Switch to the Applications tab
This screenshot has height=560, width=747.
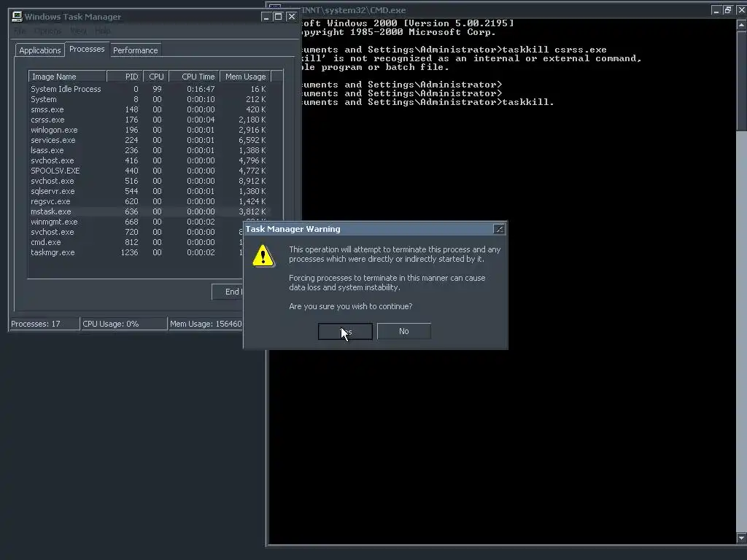40,50
